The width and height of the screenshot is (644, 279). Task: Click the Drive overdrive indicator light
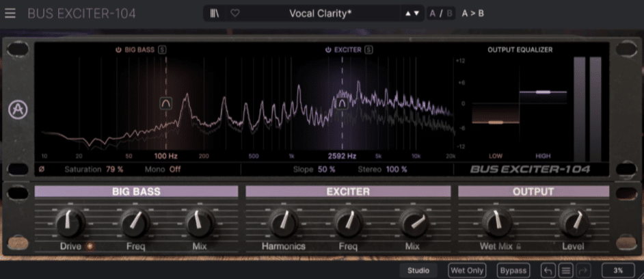click(x=89, y=247)
